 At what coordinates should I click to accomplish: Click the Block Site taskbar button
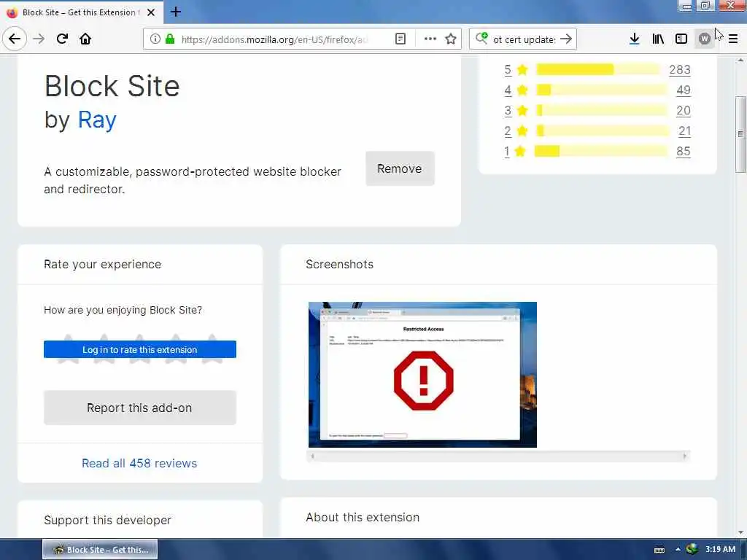100,550
